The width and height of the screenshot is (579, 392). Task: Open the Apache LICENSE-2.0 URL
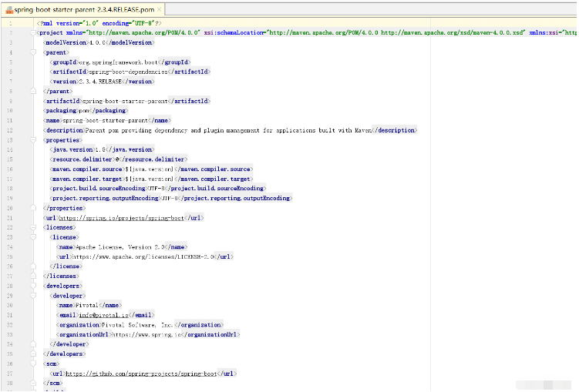click(143, 256)
